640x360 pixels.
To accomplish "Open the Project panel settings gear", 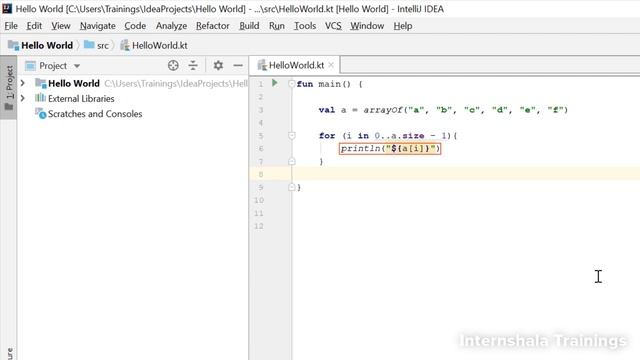I will point(218,65).
